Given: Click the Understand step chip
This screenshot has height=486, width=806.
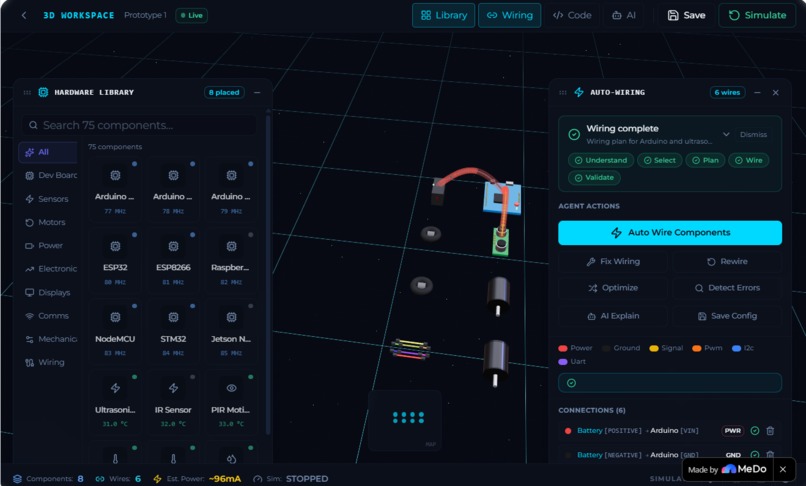Looking at the screenshot, I should (x=600, y=160).
